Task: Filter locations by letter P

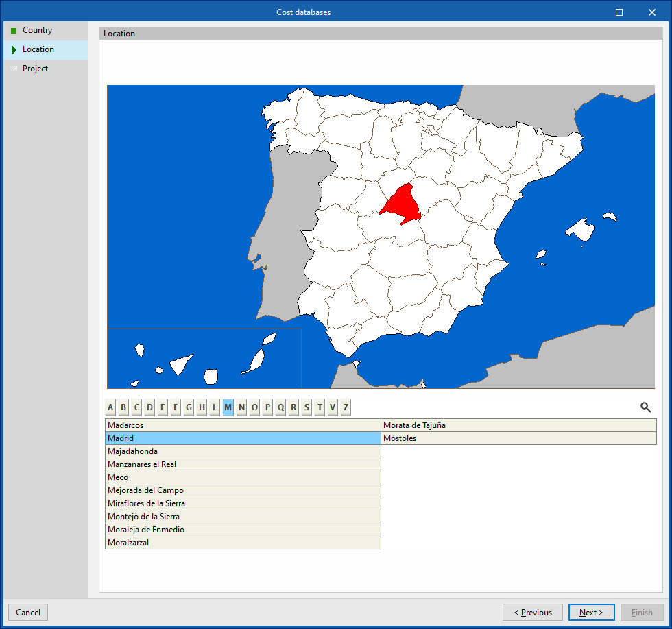Action: pos(268,407)
